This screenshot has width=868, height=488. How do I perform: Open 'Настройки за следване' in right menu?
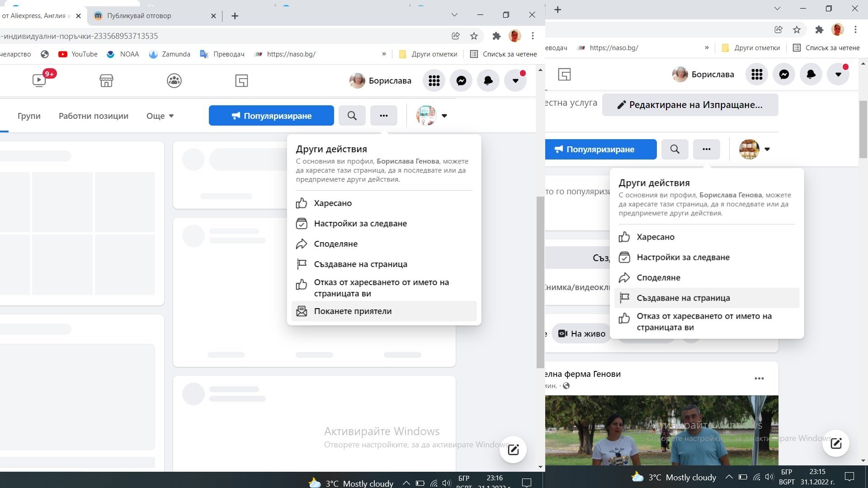click(x=683, y=258)
